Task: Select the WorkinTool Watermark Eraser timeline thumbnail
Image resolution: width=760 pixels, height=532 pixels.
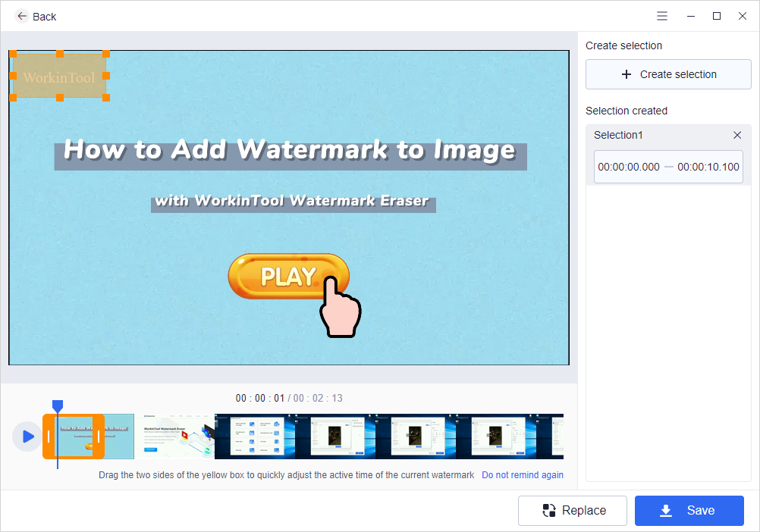Action: click(x=174, y=437)
